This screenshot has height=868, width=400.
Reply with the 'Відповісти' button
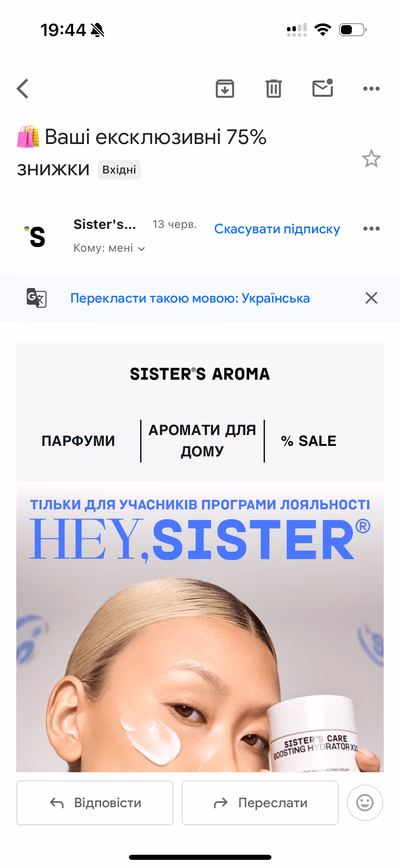95,802
